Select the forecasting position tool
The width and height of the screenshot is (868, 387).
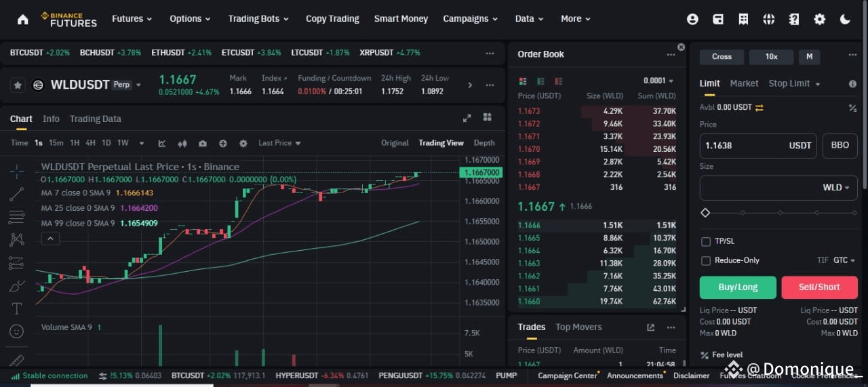(17, 263)
